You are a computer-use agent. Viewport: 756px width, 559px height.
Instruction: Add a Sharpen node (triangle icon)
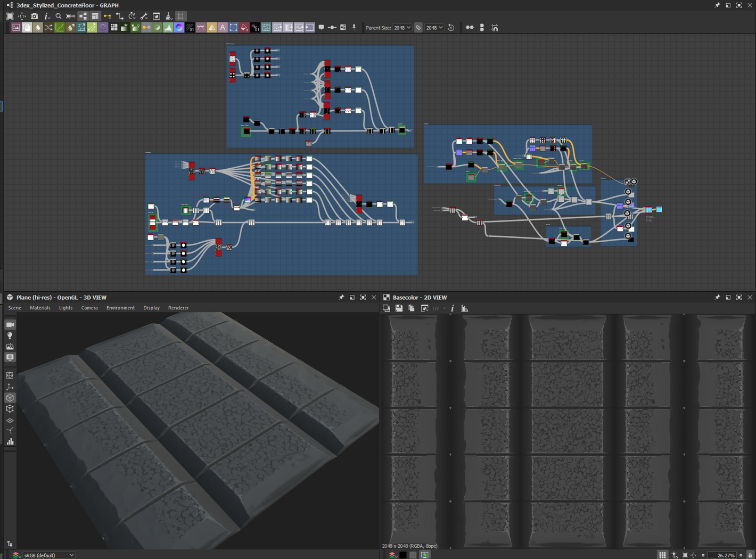click(212, 28)
